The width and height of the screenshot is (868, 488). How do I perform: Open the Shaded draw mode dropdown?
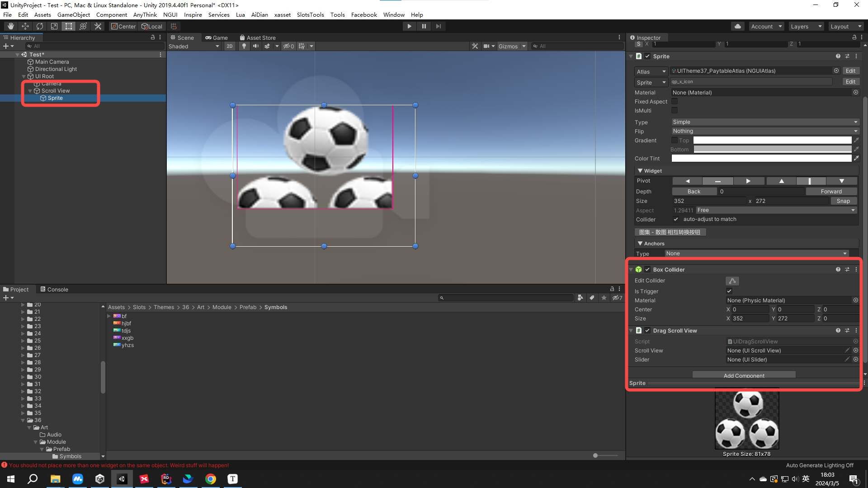(x=194, y=46)
